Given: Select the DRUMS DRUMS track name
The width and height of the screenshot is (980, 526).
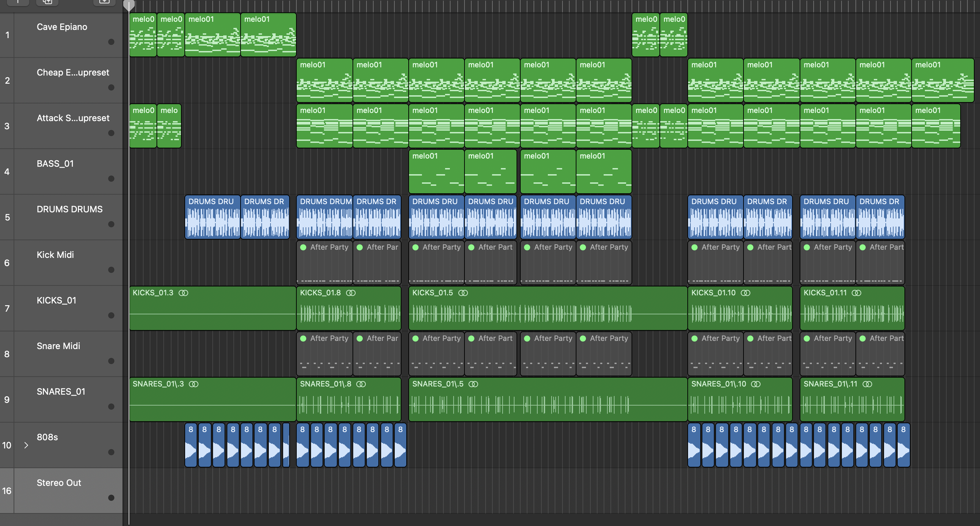Looking at the screenshot, I should tap(70, 209).
